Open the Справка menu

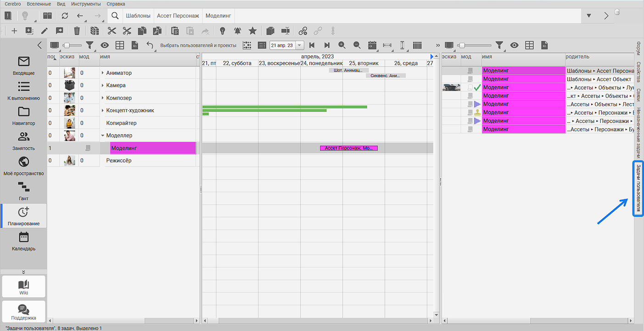(x=116, y=4)
